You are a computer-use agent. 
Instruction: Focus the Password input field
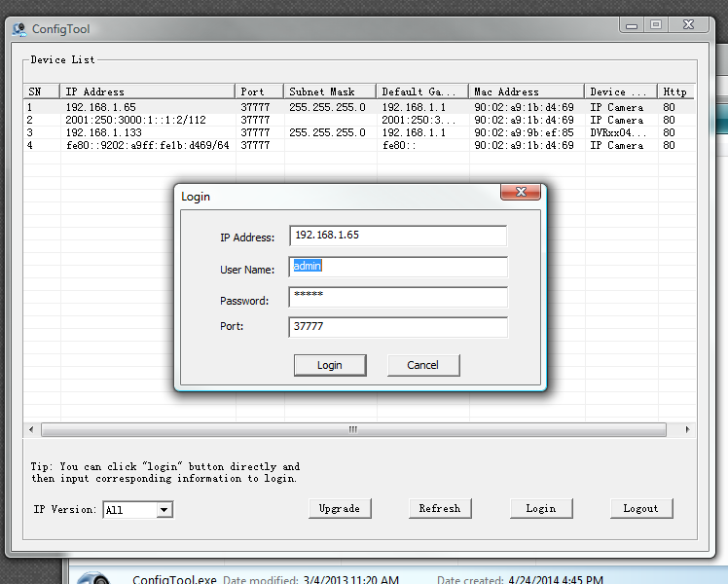tap(397, 297)
